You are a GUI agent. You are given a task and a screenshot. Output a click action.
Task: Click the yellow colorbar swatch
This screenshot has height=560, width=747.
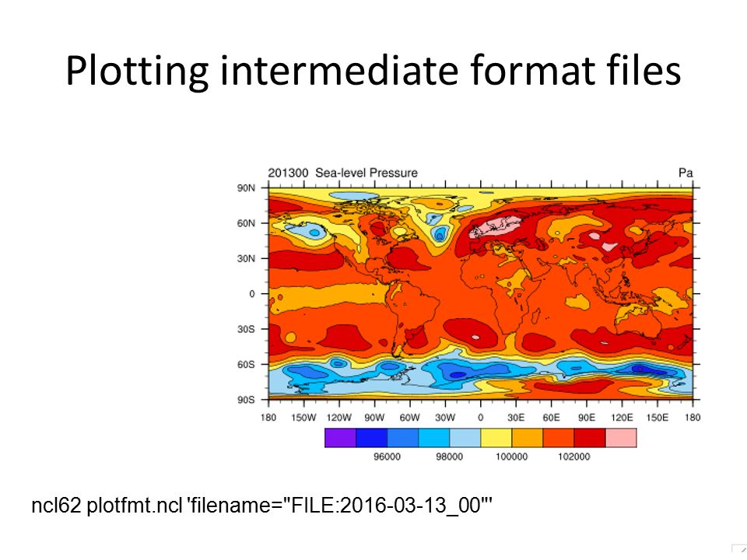tap(496, 438)
